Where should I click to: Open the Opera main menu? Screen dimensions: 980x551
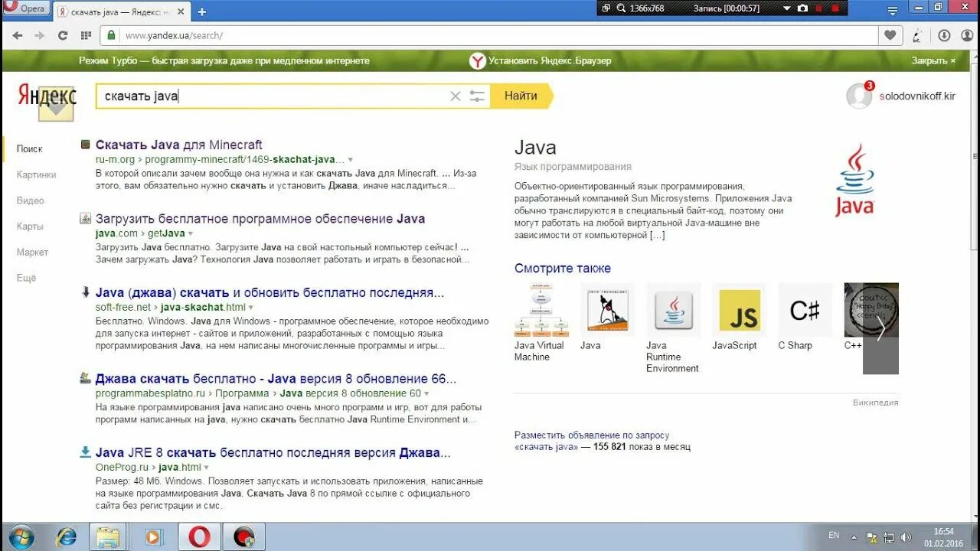click(26, 8)
